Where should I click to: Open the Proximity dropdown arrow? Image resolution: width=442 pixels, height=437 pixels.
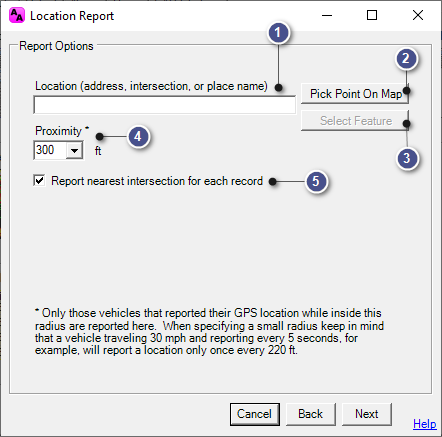click(74, 150)
